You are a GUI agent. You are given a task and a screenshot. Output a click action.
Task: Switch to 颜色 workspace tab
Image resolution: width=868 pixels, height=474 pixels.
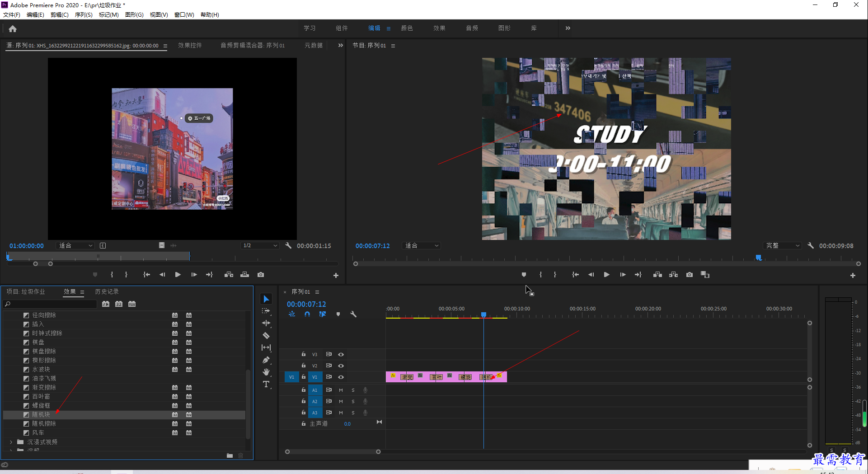tap(407, 28)
